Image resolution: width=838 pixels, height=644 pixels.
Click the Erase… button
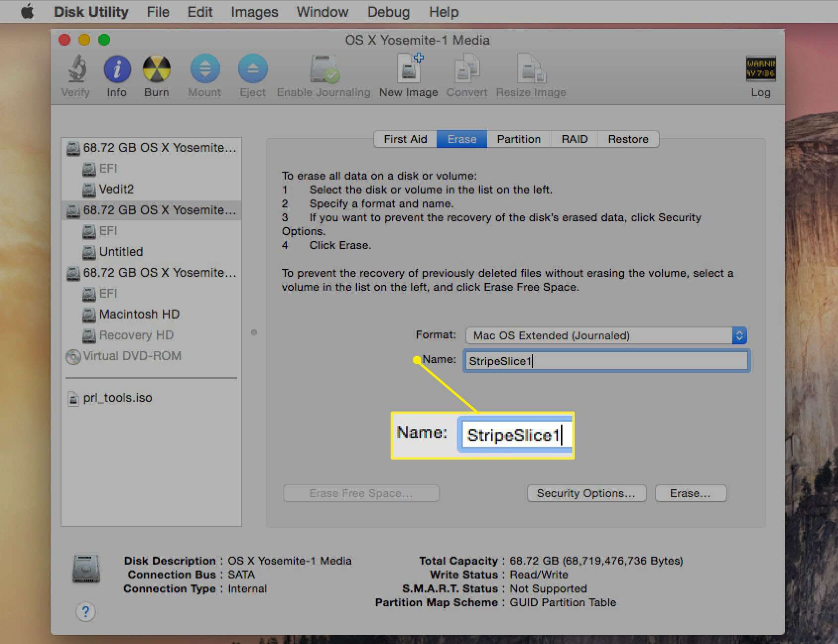coord(691,493)
